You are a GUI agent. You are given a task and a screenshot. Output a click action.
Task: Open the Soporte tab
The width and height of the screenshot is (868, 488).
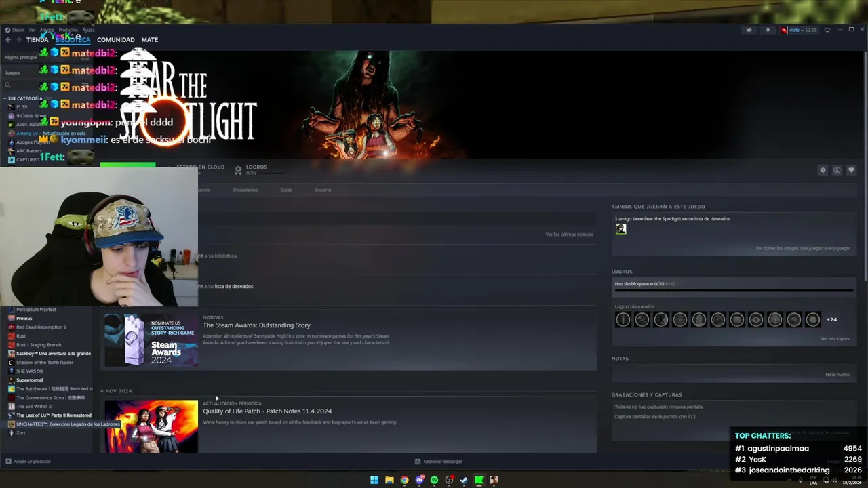pos(323,190)
